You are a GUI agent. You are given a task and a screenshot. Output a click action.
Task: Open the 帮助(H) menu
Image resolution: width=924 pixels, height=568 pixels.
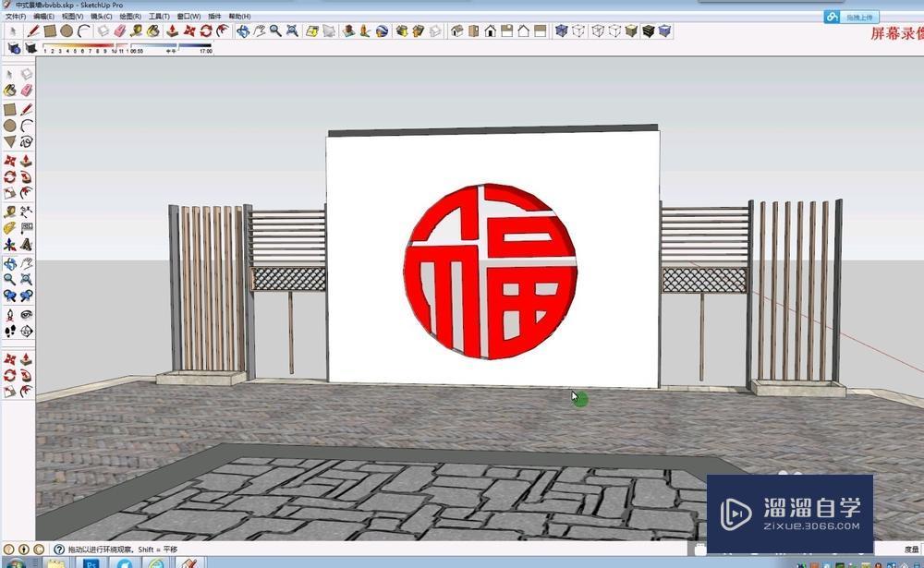[239, 17]
